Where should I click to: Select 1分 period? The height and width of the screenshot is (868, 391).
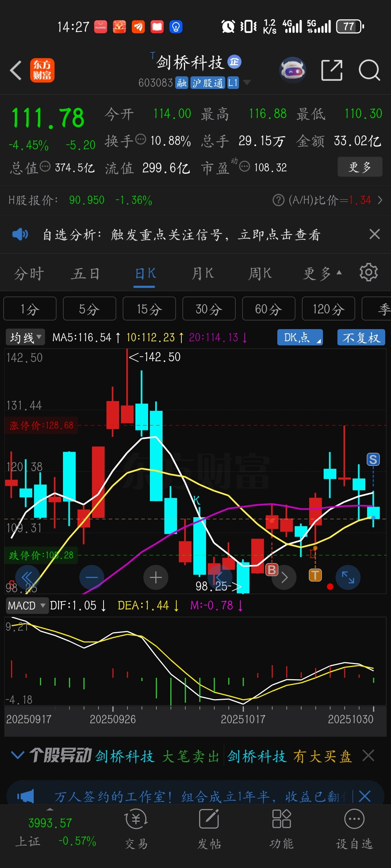tap(30, 309)
